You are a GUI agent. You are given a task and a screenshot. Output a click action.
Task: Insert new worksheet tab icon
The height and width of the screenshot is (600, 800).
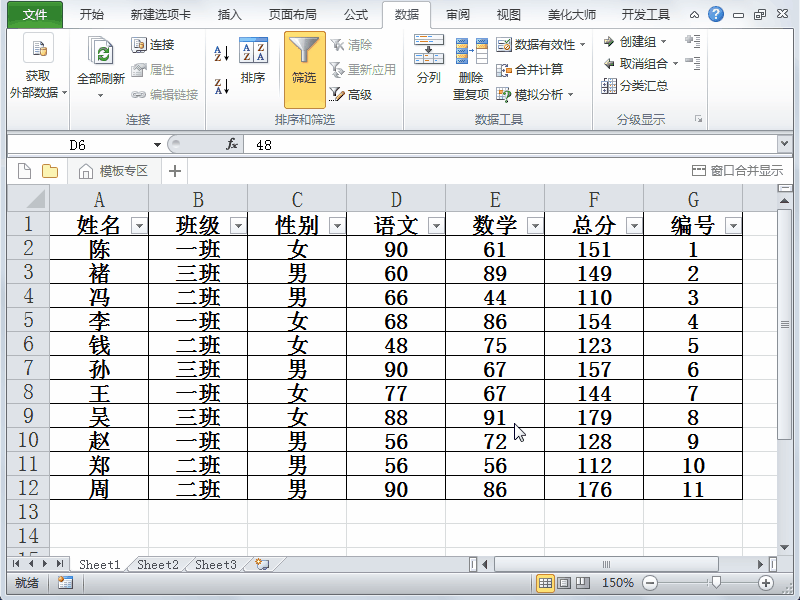point(262,564)
